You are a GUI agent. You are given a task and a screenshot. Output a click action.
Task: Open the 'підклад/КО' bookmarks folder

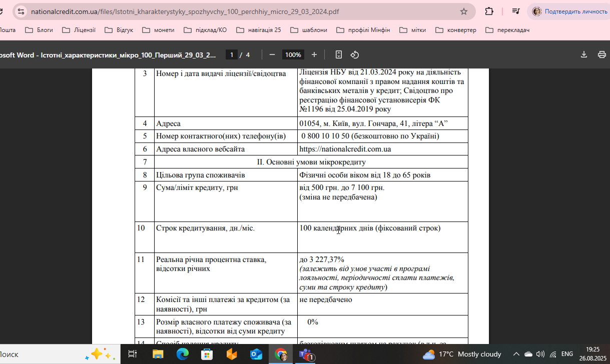[205, 30]
